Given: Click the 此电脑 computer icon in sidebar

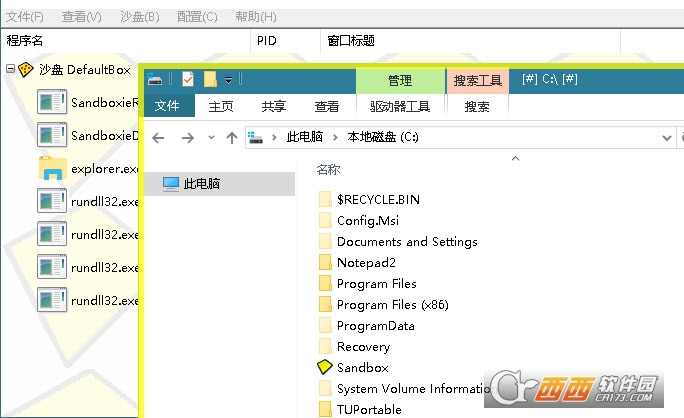Looking at the screenshot, I should (170, 184).
